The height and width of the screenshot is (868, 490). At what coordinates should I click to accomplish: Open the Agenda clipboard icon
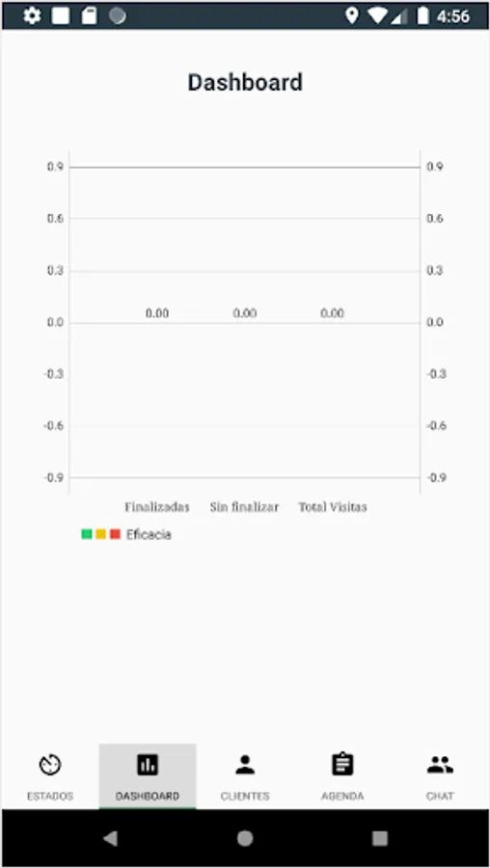click(x=342, y=764)
